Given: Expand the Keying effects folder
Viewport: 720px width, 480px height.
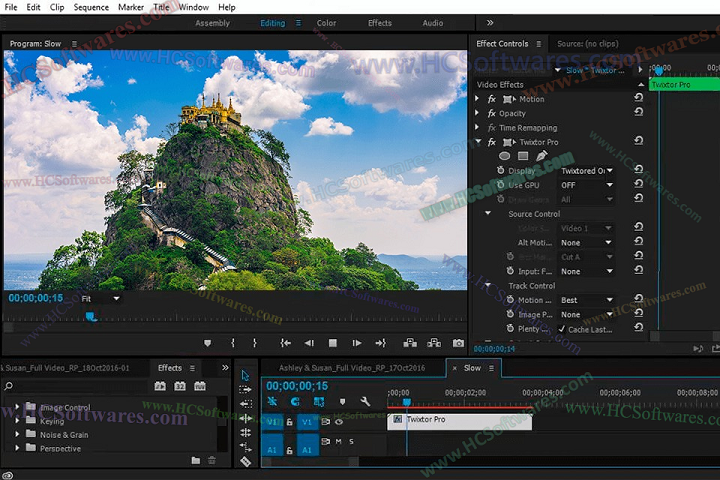Looking at the screenshot, I should point(17,421).
